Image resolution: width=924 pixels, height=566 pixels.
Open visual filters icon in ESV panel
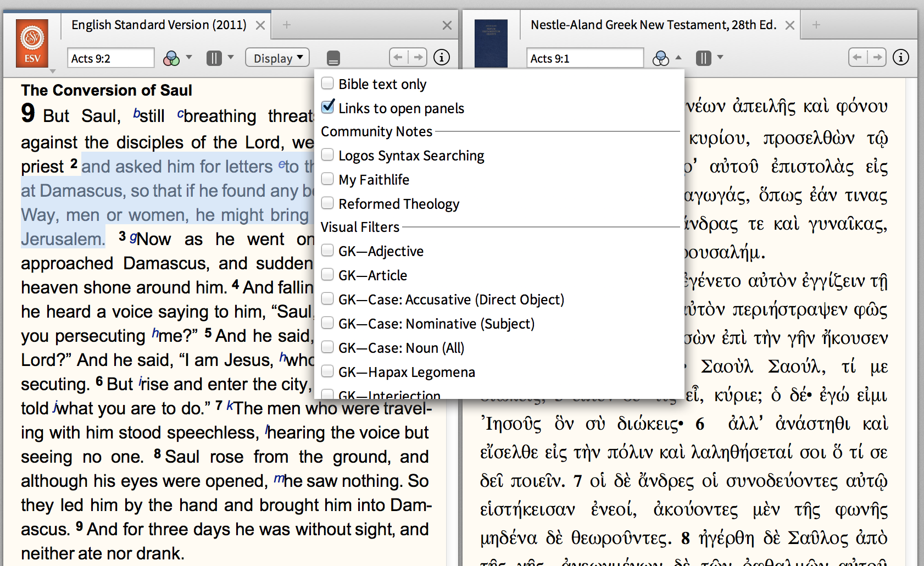pyautogui.click(x=171, y=58)
